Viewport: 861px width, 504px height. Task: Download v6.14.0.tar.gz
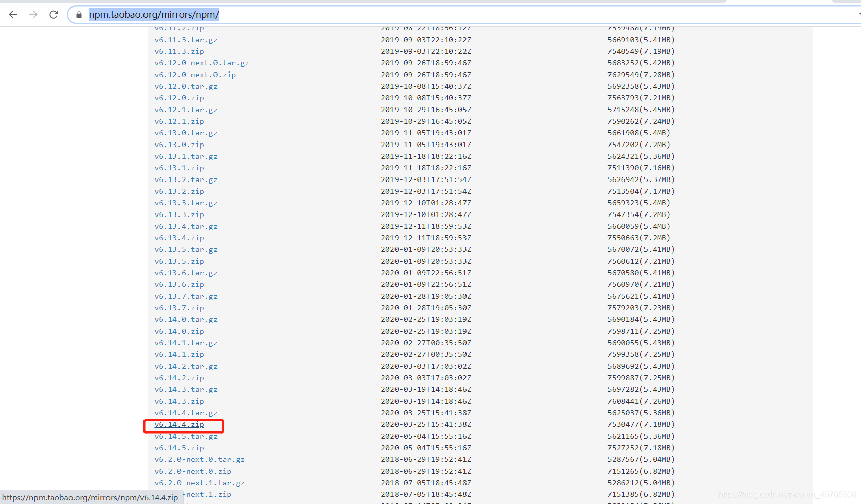coord(186,319)
